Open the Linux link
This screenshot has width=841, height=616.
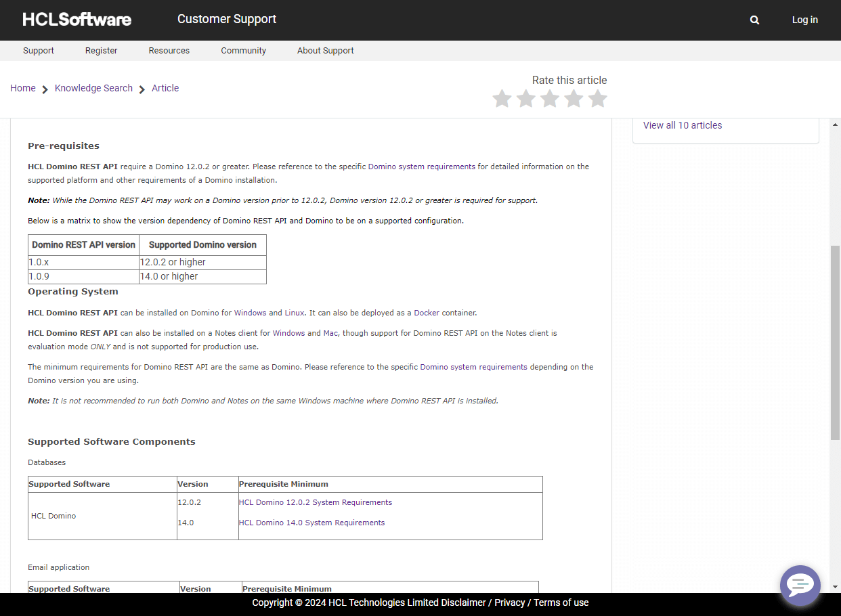pos(295,313)
